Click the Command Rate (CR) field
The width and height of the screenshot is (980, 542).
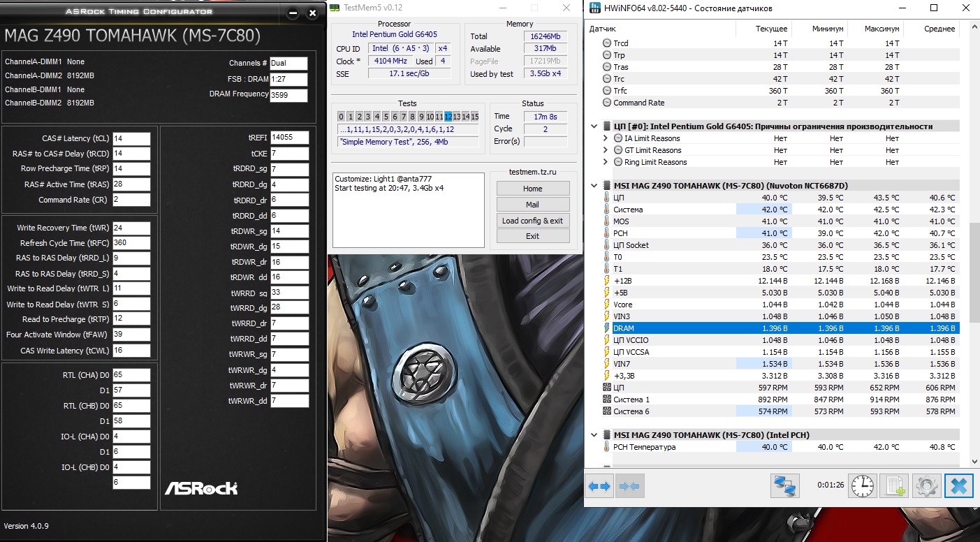tap(131, 200)
